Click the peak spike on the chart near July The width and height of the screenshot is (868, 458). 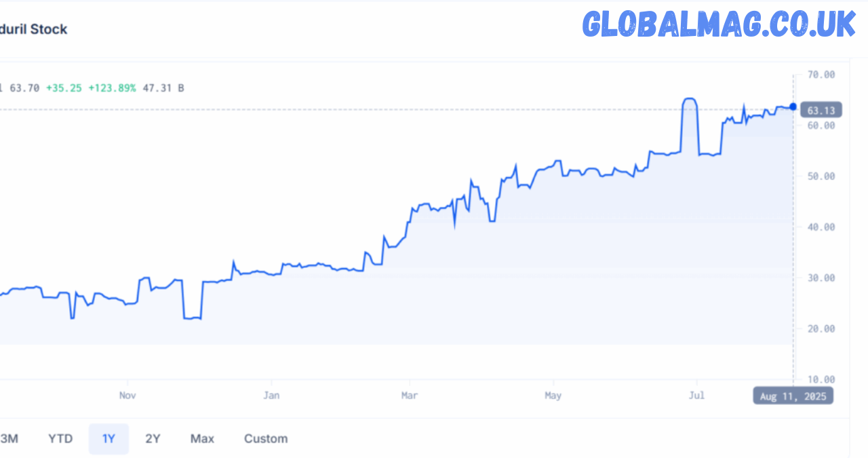click(688, 98)
